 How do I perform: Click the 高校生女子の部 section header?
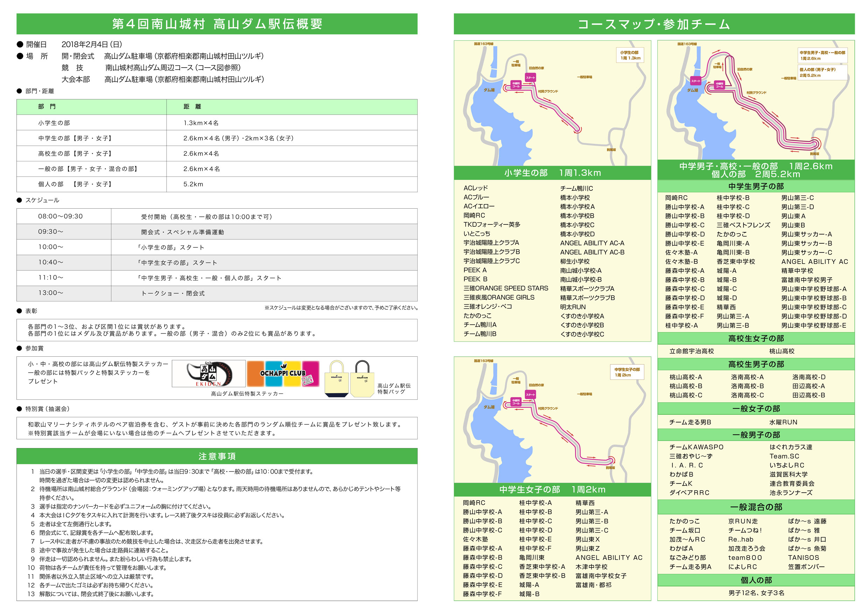coord(755,339)
